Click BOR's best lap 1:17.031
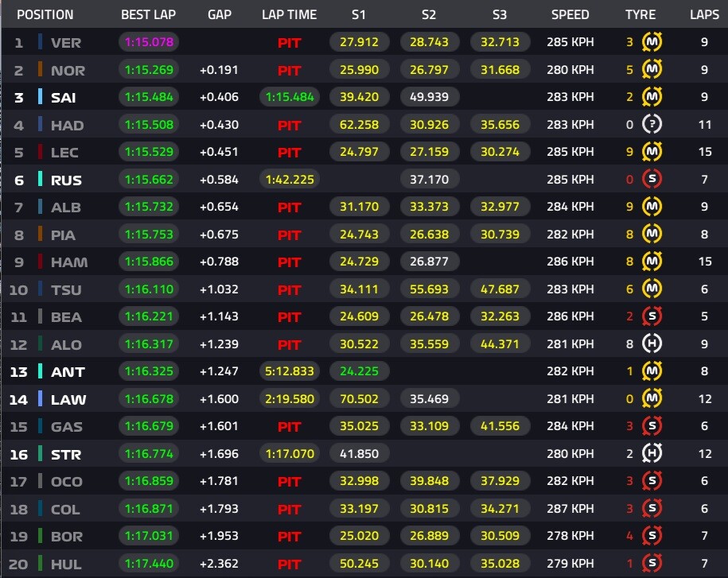 pyautogui.click(x=149, y=536)
